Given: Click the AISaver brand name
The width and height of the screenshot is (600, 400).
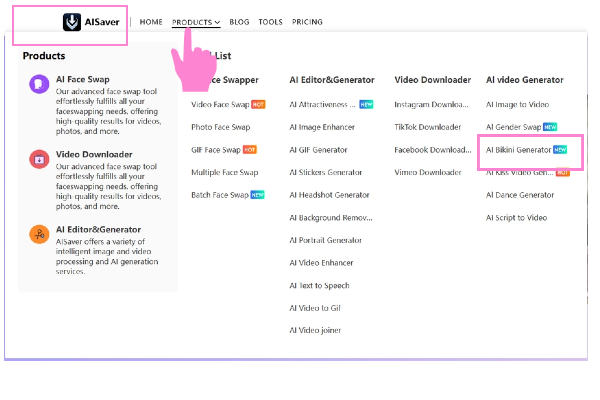Looking at the screenshot, I should [102, 22].
